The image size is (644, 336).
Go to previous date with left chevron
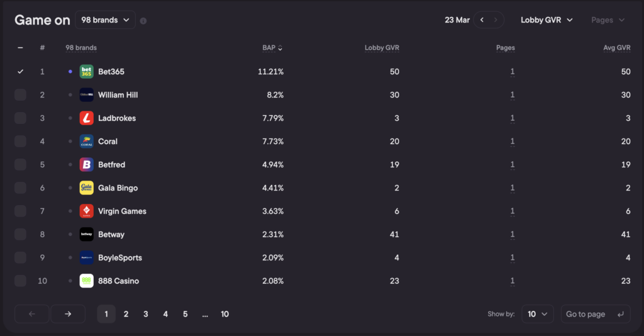click(x=482, y=20)
